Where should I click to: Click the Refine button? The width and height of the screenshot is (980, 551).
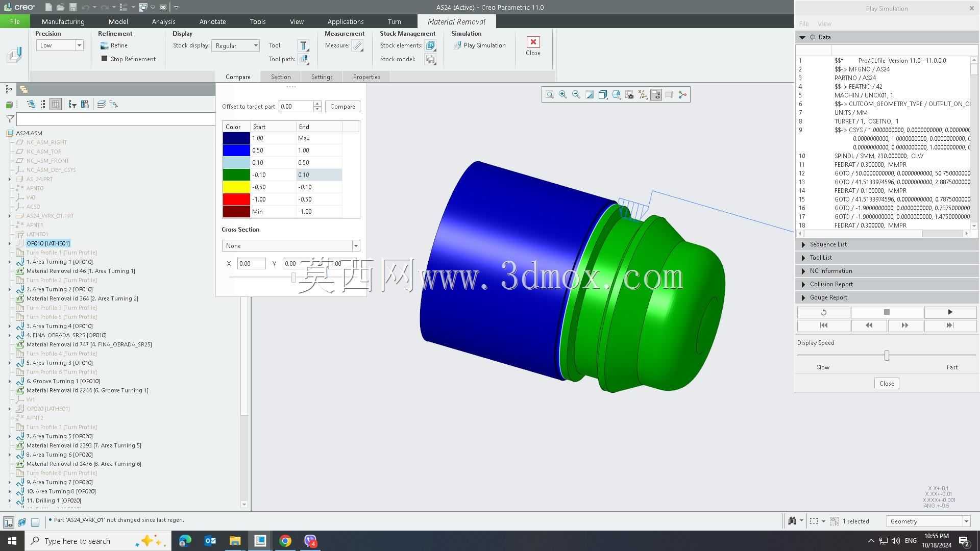114,45
